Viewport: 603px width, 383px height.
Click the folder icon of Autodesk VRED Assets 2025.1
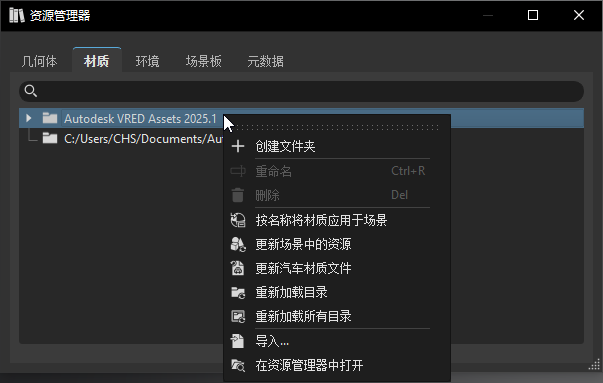[50, 118]
